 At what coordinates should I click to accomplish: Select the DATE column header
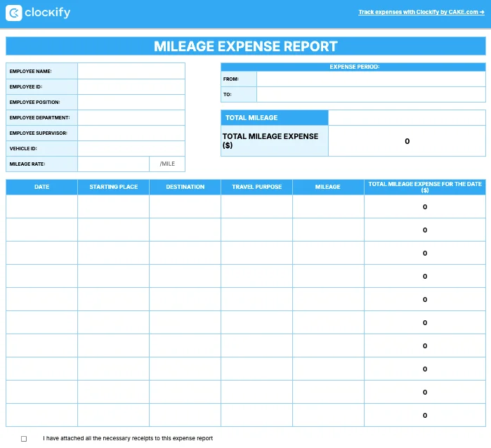tap(41, 187)
